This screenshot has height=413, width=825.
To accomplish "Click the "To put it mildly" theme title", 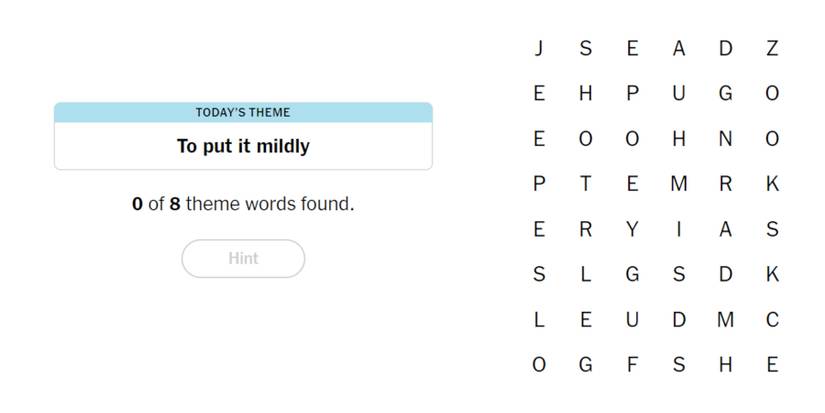I will coord(243,146).
